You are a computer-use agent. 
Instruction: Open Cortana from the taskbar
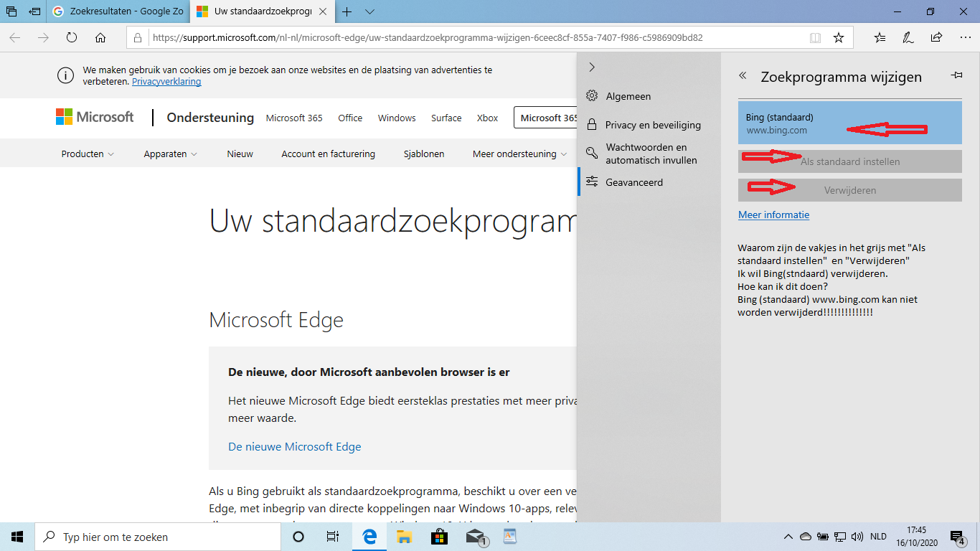coord(298,537)
